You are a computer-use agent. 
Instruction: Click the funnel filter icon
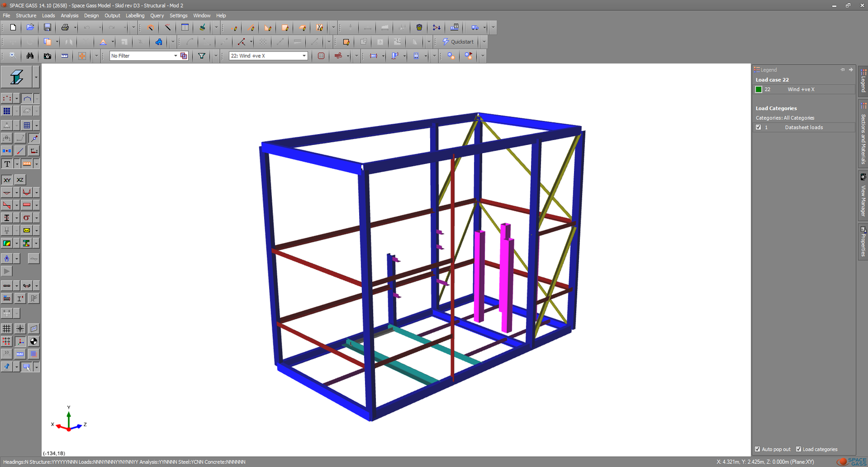tap(202, 56)
